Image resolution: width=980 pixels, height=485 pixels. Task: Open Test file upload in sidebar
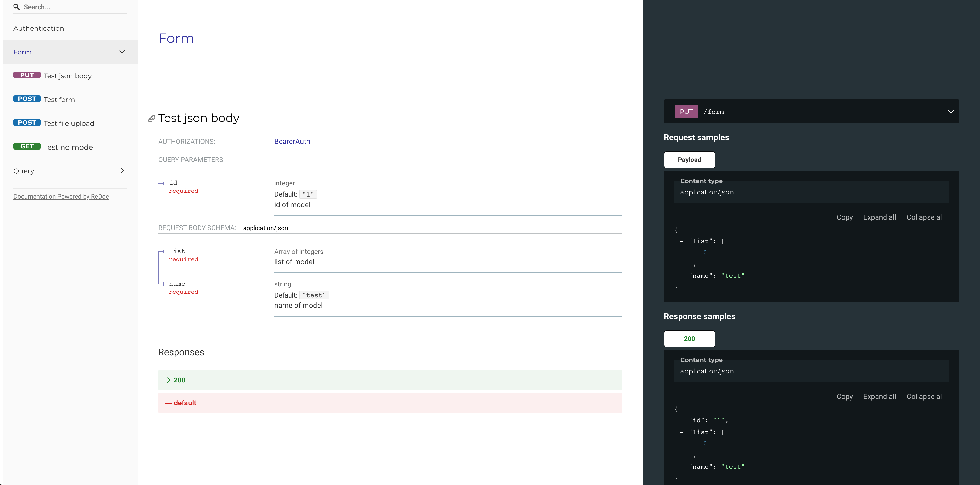[x=69, y=123]
